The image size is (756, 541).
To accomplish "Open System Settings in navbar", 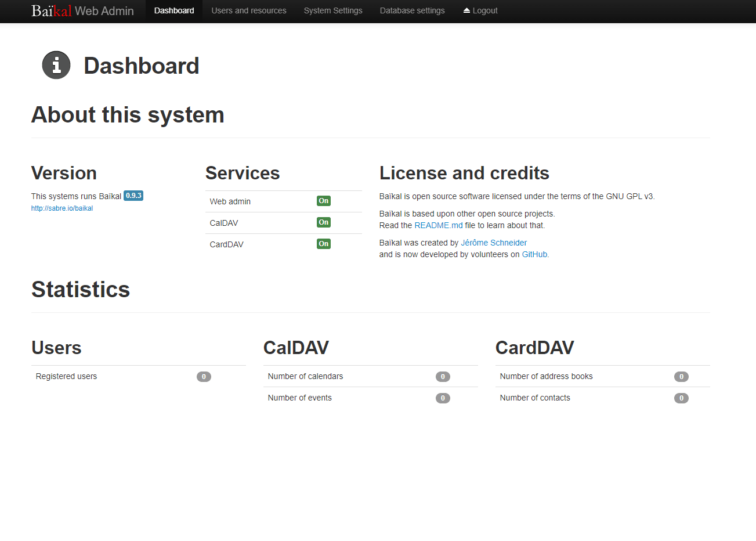I will pos(333,10).
